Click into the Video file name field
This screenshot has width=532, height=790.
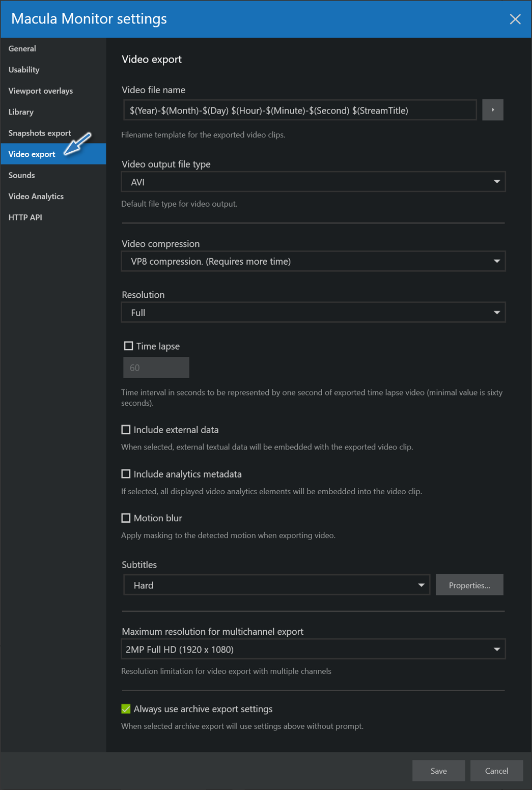click(300, 110)
